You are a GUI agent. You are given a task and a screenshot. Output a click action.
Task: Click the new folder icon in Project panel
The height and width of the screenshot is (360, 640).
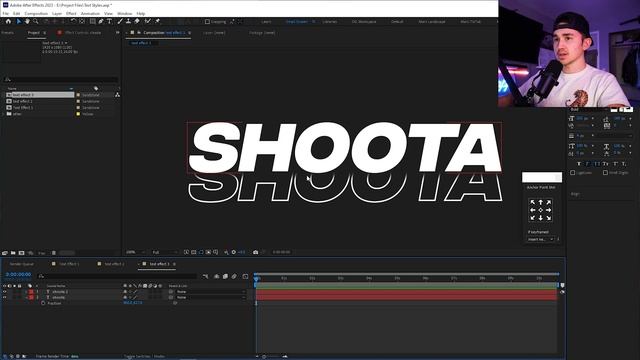pos(13,253)
